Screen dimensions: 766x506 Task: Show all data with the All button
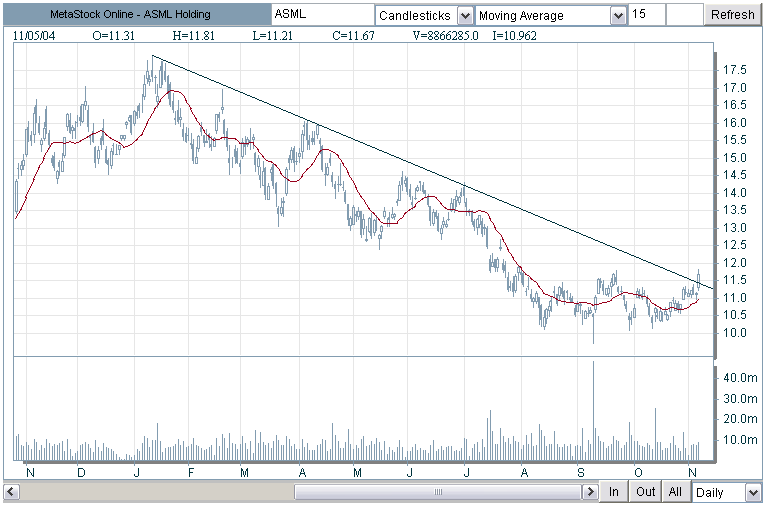[675, 491]
